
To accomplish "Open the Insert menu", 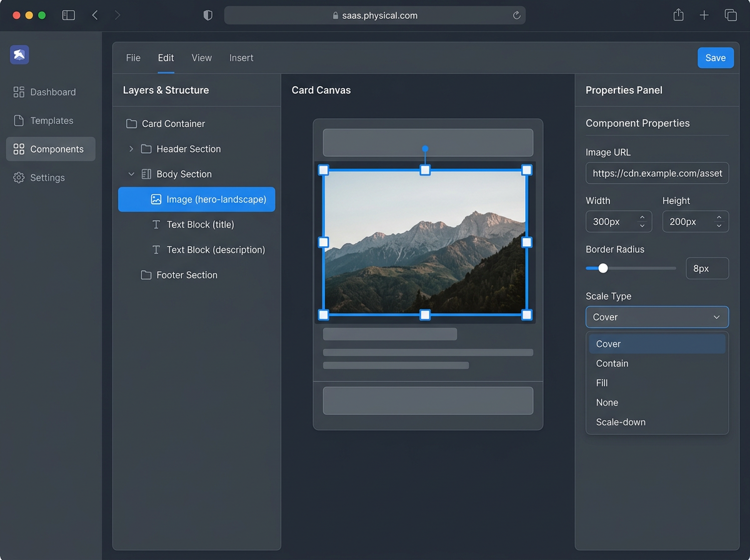I will click(241, 57).
